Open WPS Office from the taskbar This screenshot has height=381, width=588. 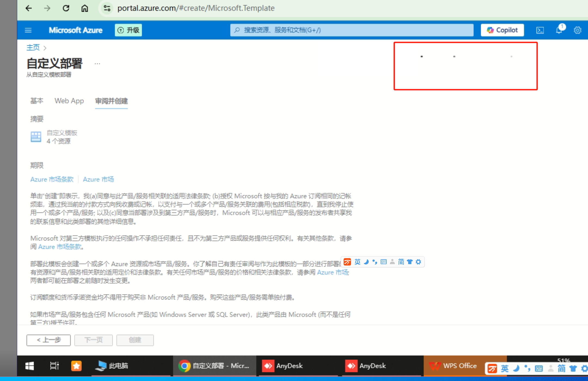pyautogui.click(x=453, y=366)
